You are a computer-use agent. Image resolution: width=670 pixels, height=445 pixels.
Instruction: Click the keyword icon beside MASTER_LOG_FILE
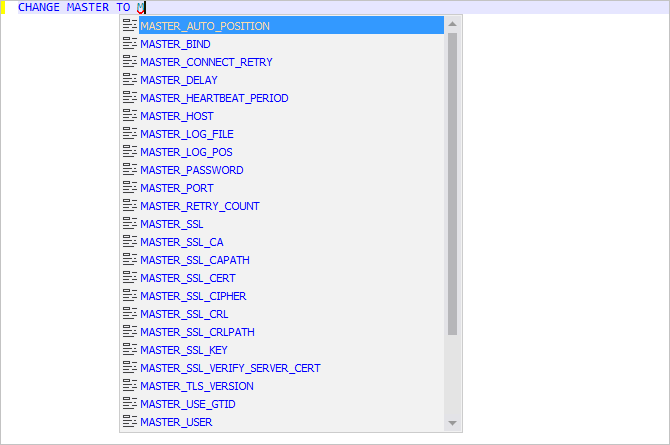click(130, 133)
